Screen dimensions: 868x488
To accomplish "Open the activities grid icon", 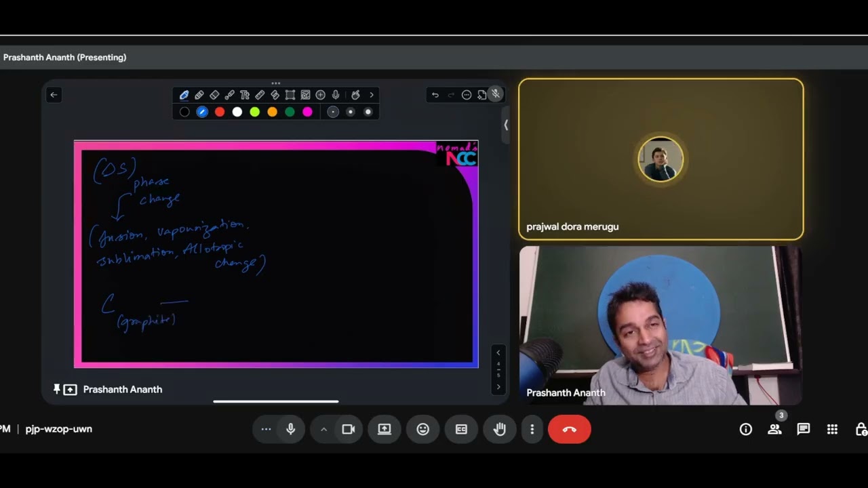I will 833,429.
